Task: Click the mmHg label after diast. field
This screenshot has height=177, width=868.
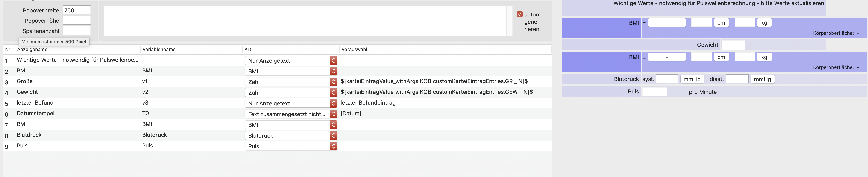Action: [763, 79]
